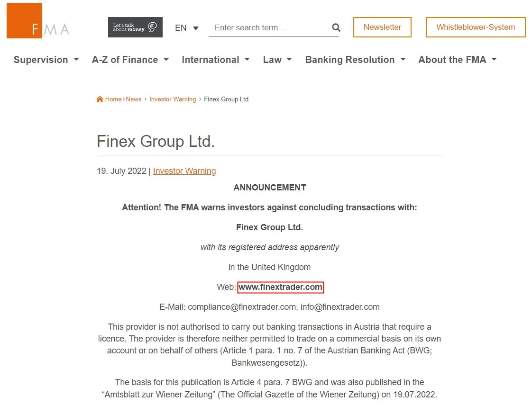
Task: Open the EN language dropdown
Action: click(187, 28)
